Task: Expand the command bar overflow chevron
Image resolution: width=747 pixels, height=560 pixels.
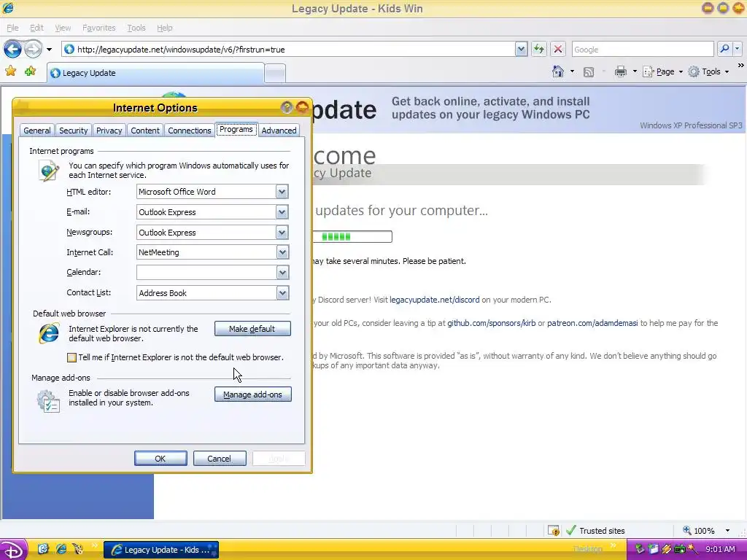Action: (x=741, y=65)
